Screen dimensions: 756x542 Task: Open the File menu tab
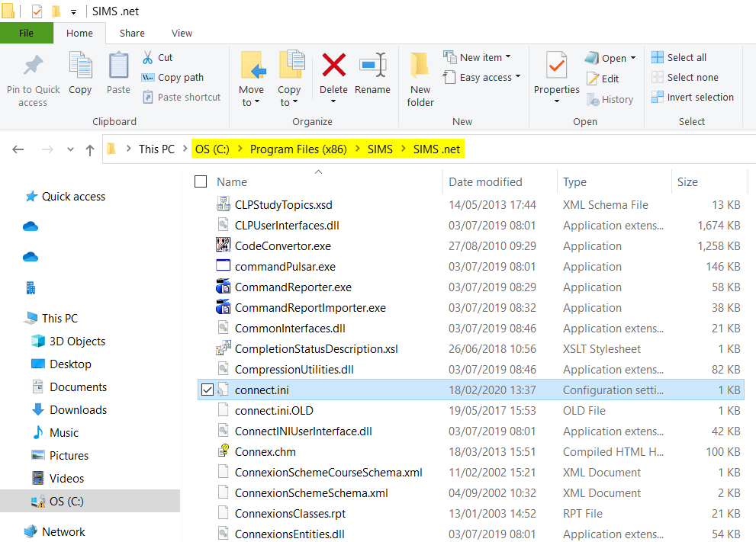27,34
